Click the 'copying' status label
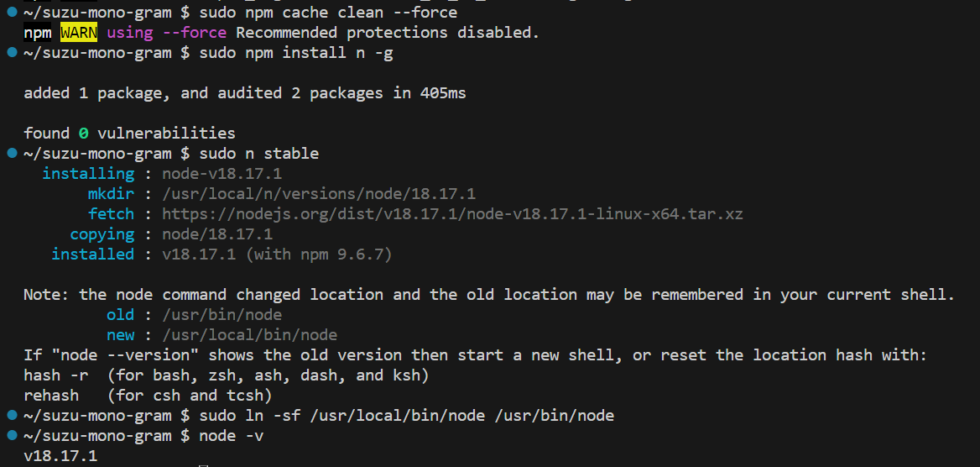Image resolution: width=980 pixels, height=467 pixels. tap(102, 234)
